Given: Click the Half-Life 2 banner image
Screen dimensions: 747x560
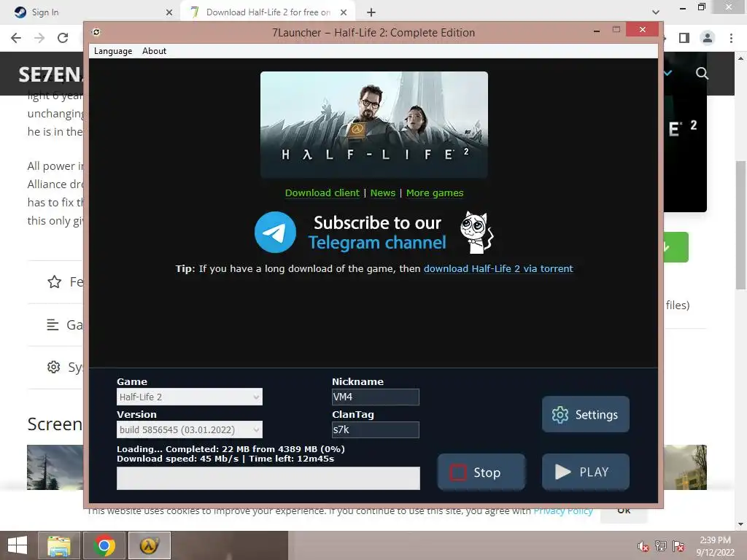Looking at the screenshot, I should 374,125.
